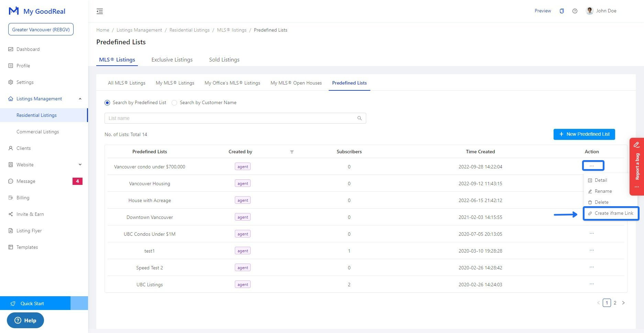Open the Invite & Earn page
644x333 pixels.
pos(30,214)
